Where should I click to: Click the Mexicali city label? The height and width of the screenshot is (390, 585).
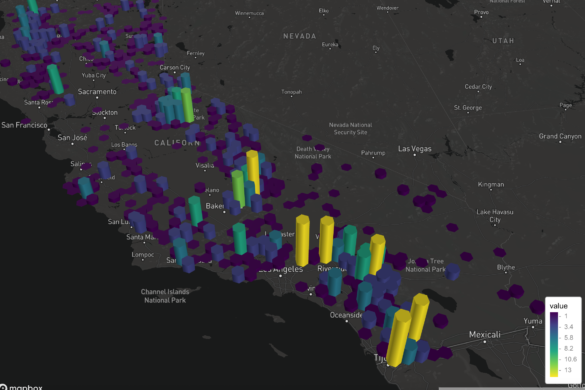(x=485, y=334)
